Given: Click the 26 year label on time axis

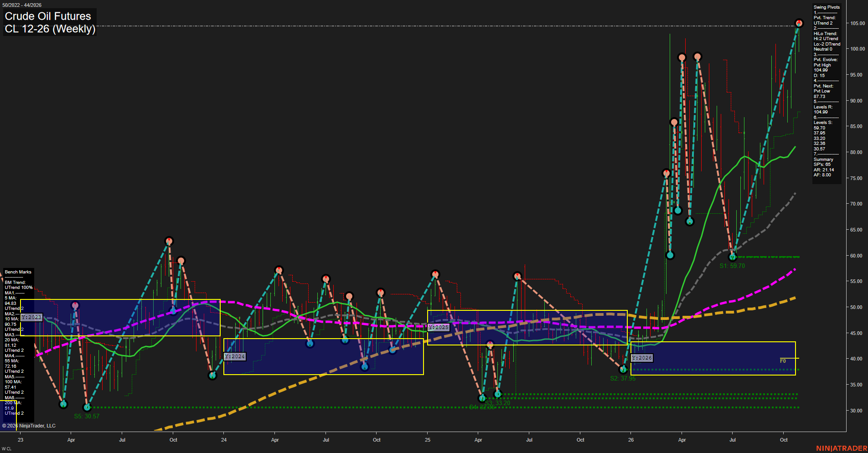Looking at the screenshot, I should tap(631, 440).
